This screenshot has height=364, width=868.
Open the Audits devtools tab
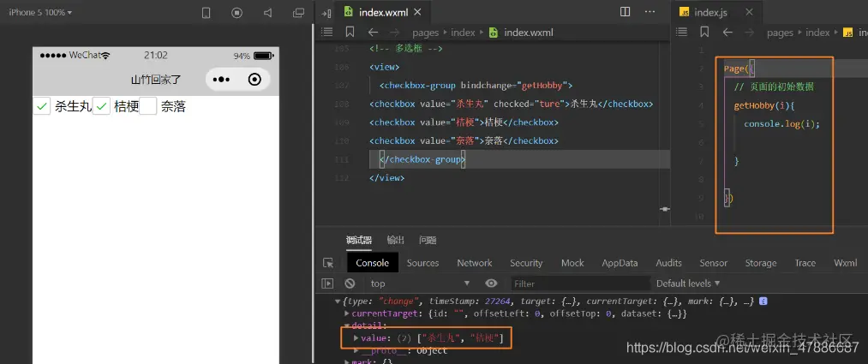click(668, 263)
